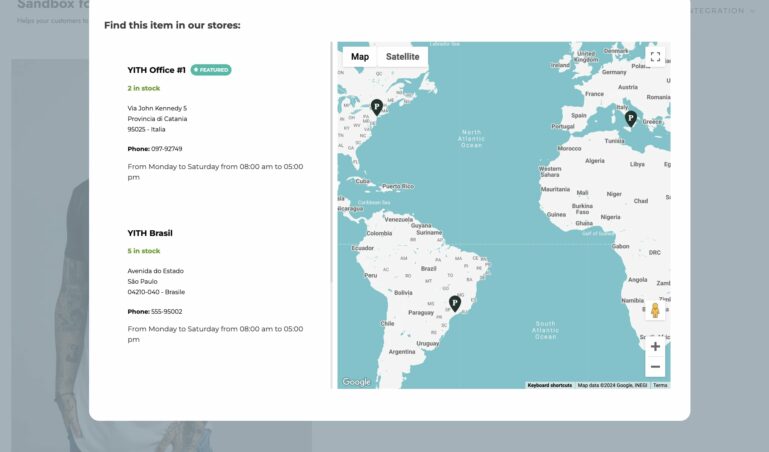The image size is (769, 452).
Task: Select the YITH Office #1 store title
Action: (x=156, y=70)
